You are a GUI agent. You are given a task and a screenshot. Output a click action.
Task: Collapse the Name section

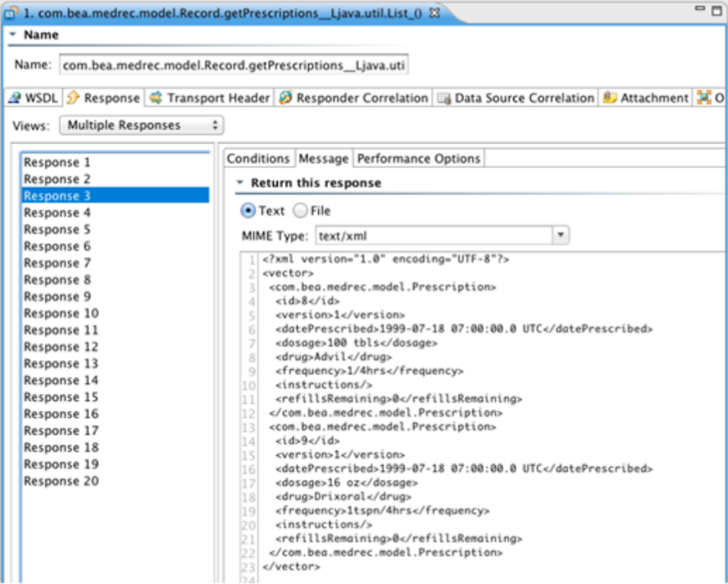tap(12, 34)
